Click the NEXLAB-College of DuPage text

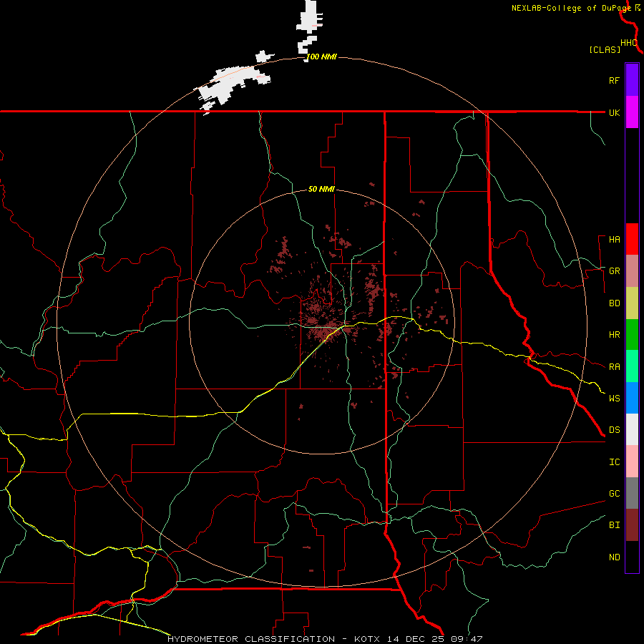(571, 8)
